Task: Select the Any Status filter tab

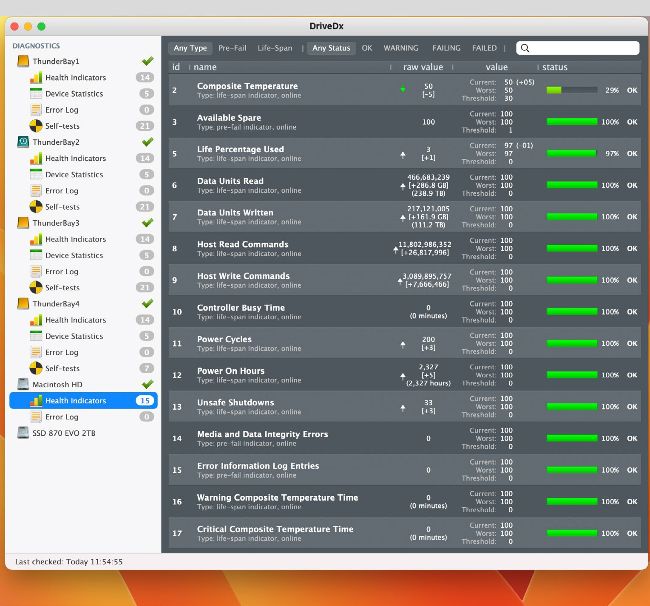Action: click(x=331, y=48)
